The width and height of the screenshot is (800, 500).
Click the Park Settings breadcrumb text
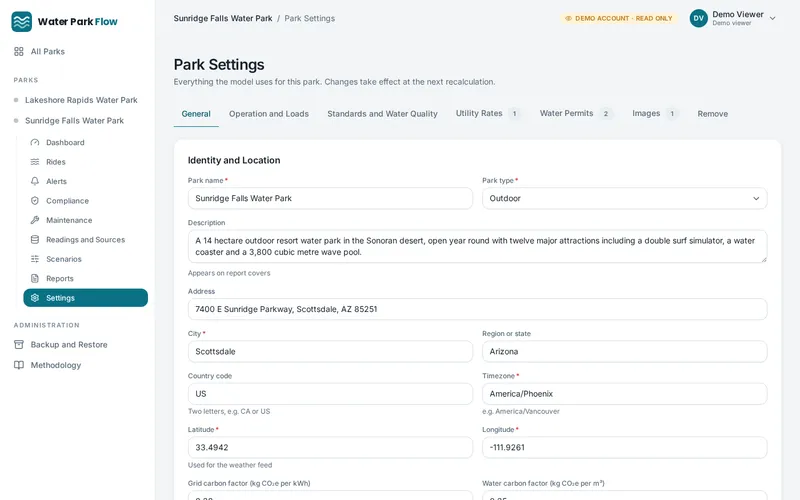[x=310, y=18]
